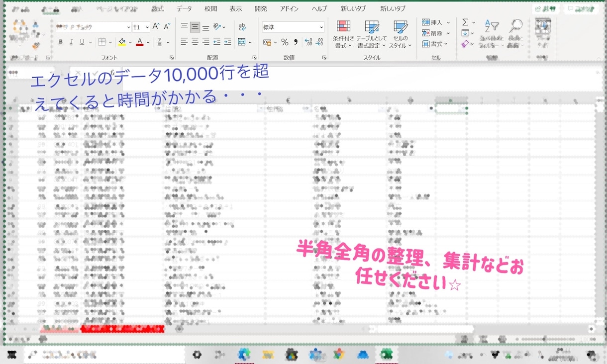The width and height of the screenshot is (607, 364).
Task: Open セルのスタイル gallery
Action: point(401,34)
